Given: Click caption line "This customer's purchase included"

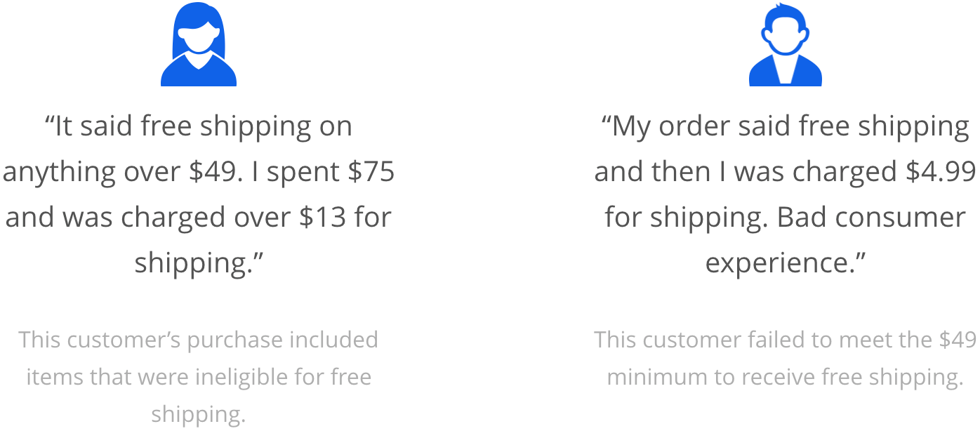Looking at the screenshot, I should 199,340.
